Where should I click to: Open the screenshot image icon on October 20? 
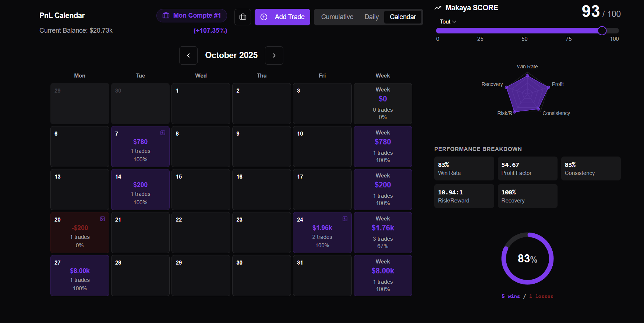[102, 219]
